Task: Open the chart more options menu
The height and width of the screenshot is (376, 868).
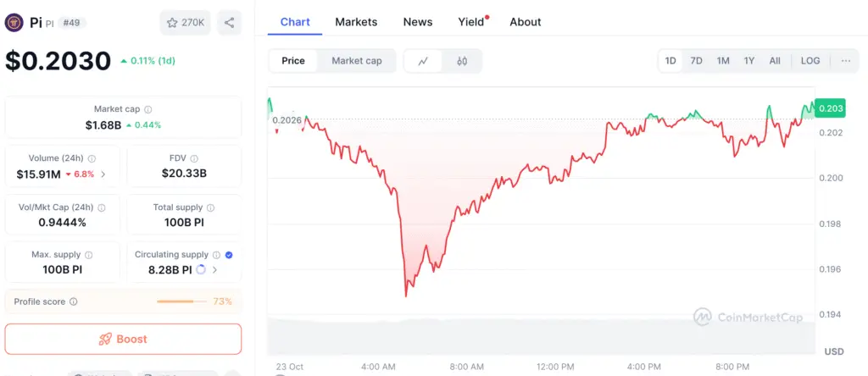Action: [846, 61]
